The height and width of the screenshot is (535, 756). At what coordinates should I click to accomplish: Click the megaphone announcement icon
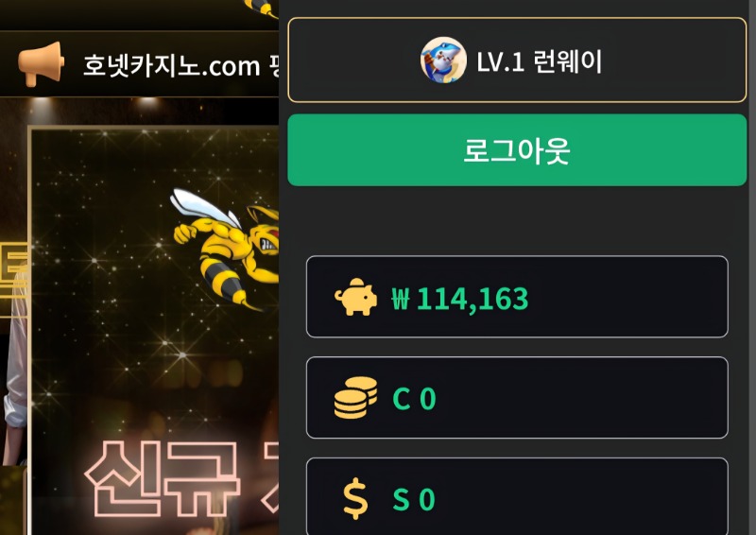click(41, 63)
